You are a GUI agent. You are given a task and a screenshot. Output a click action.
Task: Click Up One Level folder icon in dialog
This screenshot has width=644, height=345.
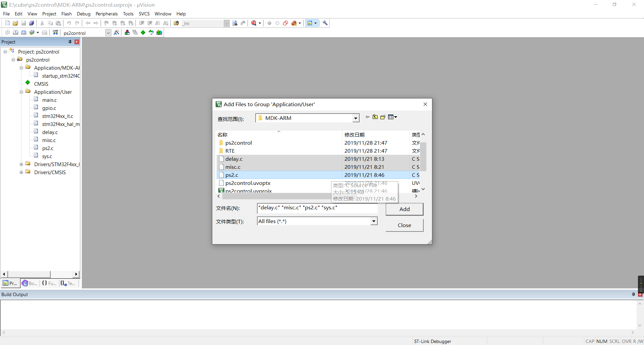(x=375, y=117)
